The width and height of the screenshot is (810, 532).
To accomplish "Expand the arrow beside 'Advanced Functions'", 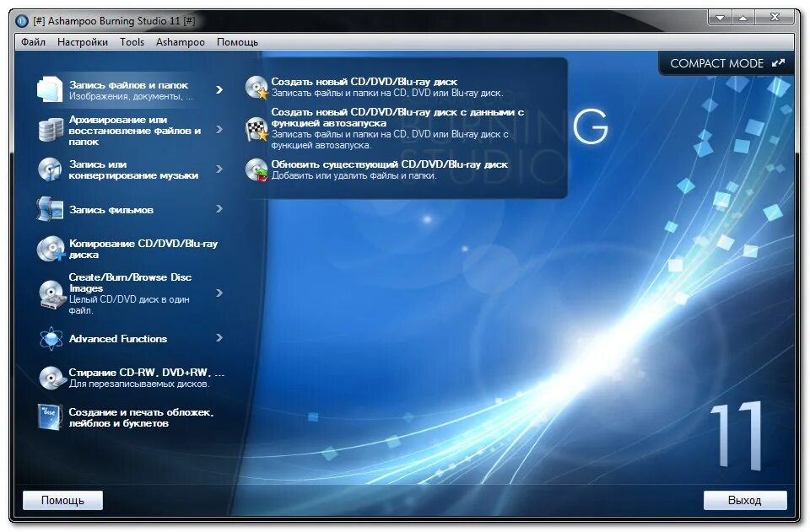I will click(219, 338).
